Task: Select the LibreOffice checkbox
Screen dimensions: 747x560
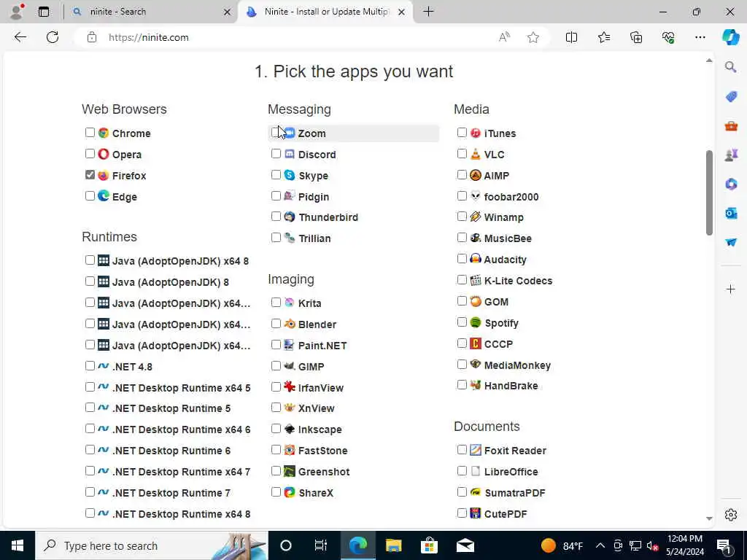Action: coord(462,471)
